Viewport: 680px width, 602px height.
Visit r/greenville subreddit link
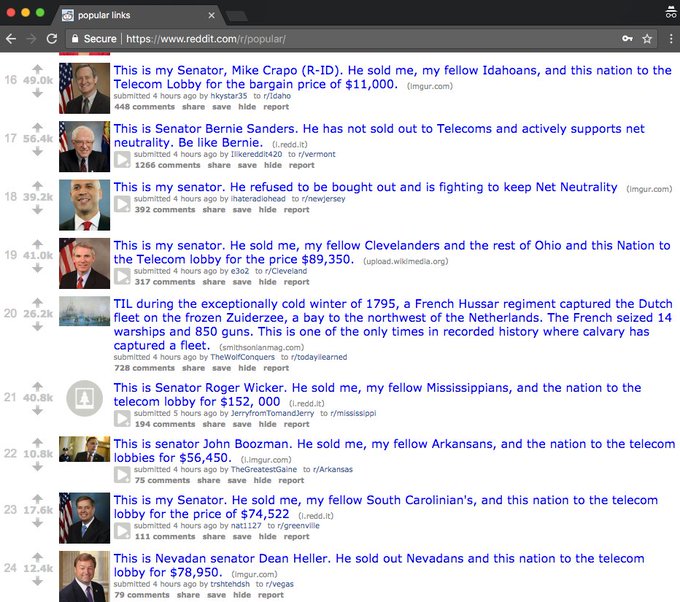298,526
